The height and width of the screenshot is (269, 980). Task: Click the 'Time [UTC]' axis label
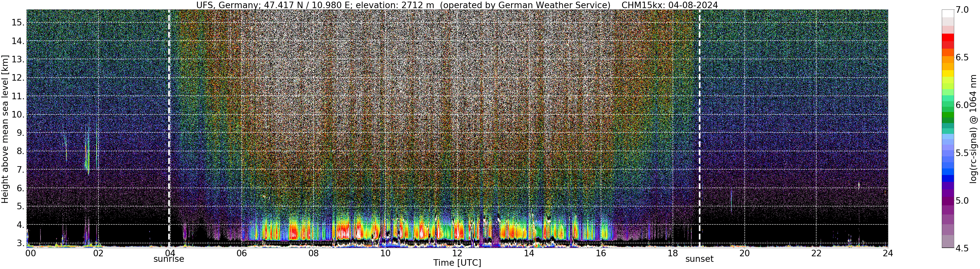coord(457,263)
